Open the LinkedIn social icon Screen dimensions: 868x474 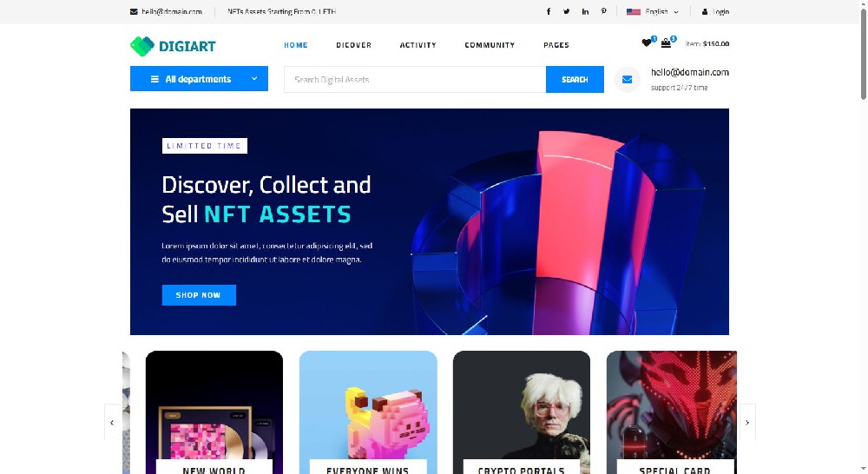click(585, 11)
